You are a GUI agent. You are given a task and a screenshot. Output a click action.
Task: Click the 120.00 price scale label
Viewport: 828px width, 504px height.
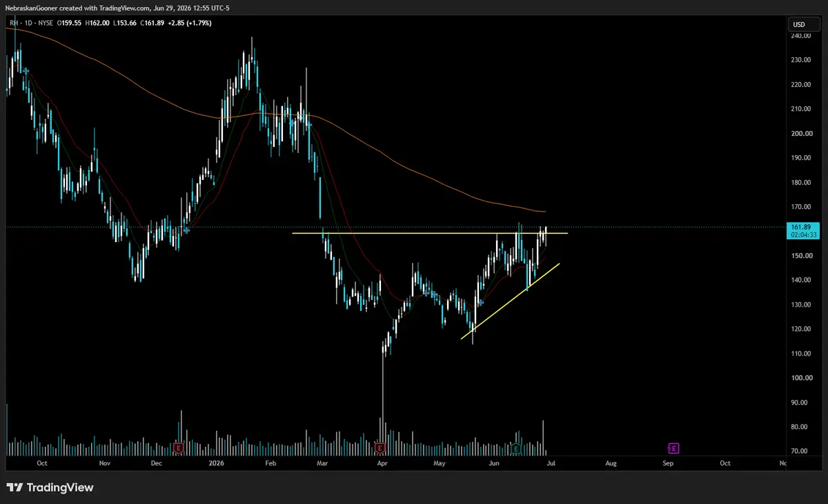click(802, 329)
